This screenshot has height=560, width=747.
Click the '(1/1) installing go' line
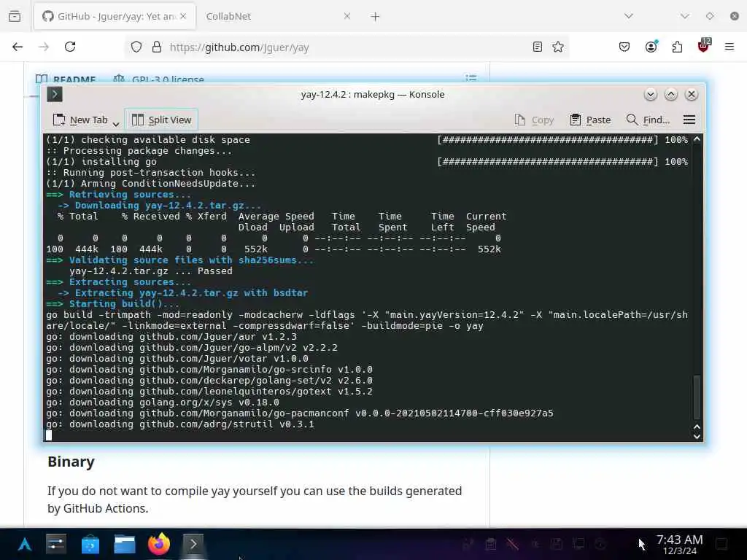pos(101,161)
